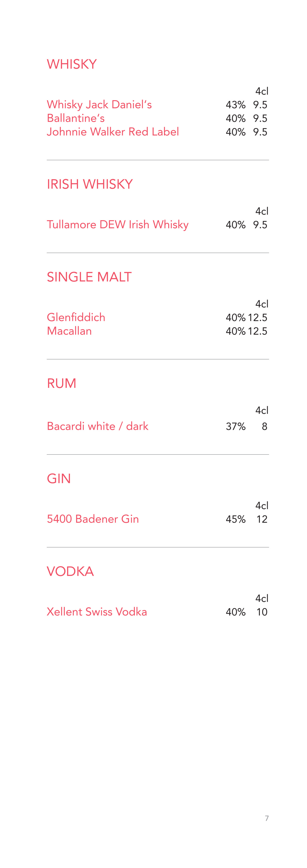307x868 pixels.
Task: Click the 4cl label above Gin price
Action: click(262, 505)
